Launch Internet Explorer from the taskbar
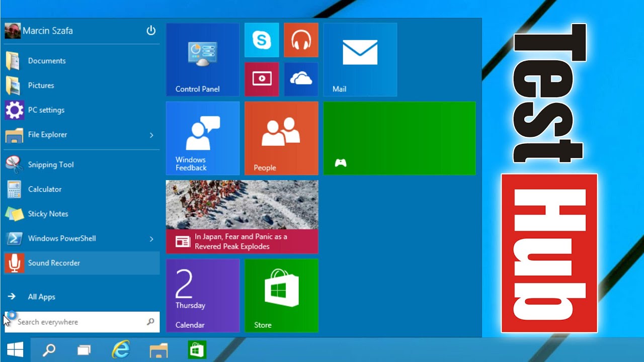Viewport: 644px width, 362px height. (x=121, y=349)
